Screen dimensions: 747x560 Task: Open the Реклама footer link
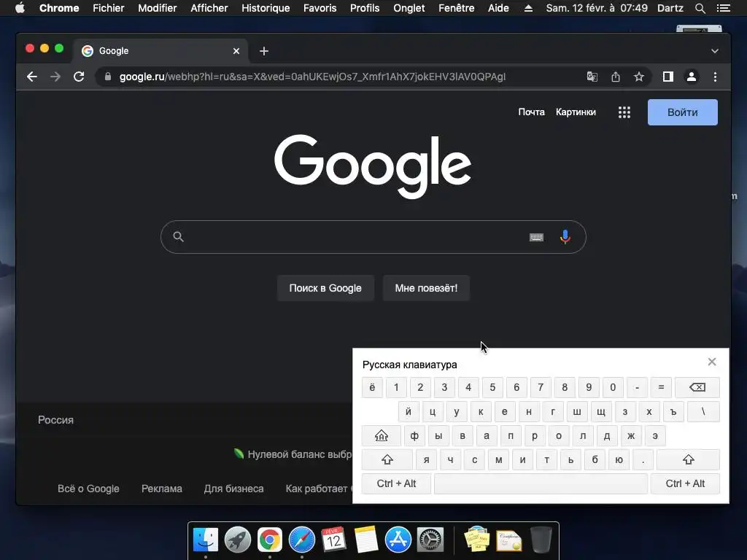coord(161,489)
